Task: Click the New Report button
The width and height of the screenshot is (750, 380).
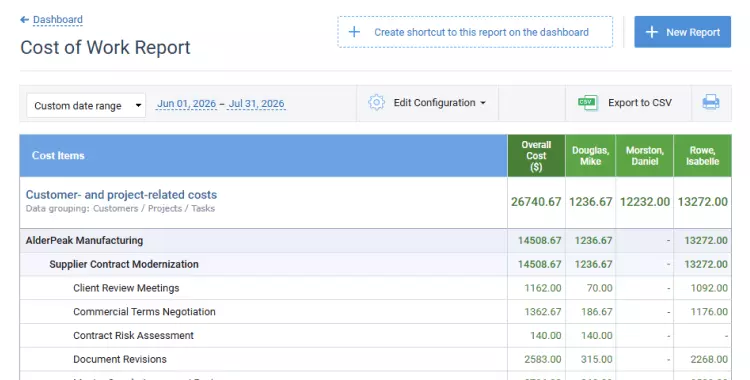Action: (683, 32)
